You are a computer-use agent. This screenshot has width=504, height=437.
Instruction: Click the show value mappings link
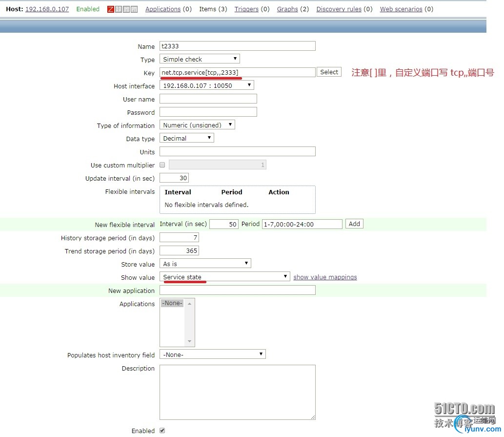325,277
